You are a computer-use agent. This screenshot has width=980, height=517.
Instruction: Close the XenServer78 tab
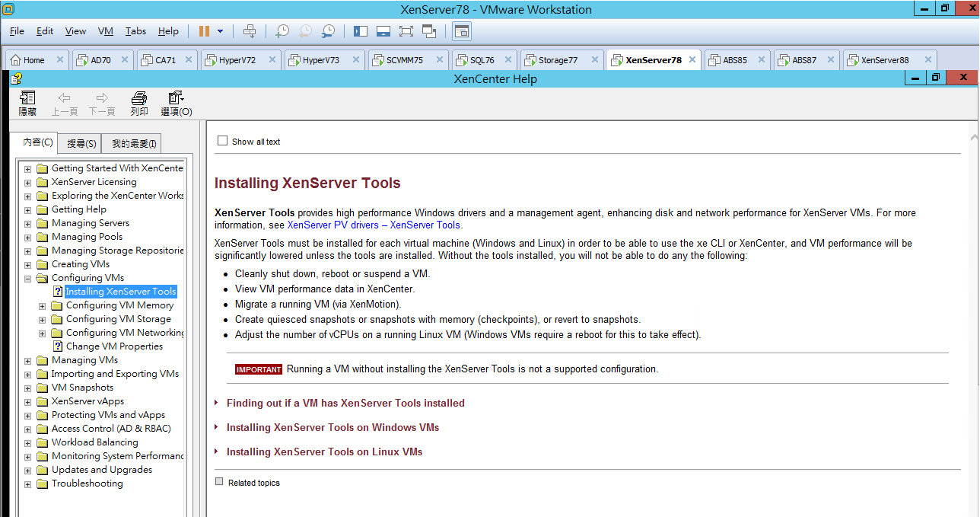click(x=692, y=59)
